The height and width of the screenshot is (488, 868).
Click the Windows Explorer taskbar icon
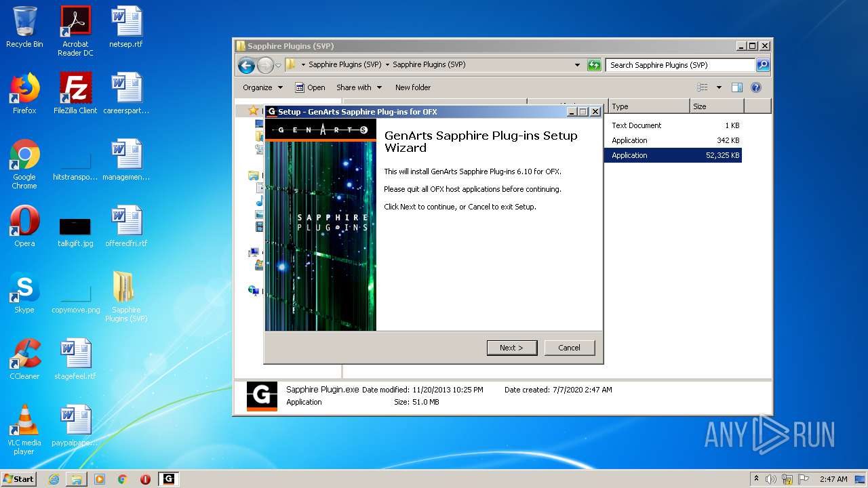77,479
